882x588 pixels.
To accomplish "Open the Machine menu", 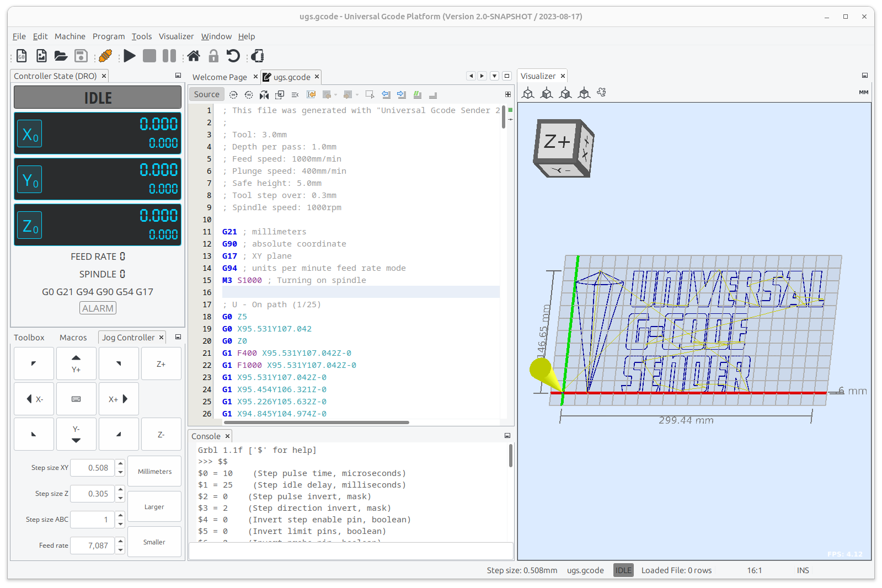I will (70, 36).
